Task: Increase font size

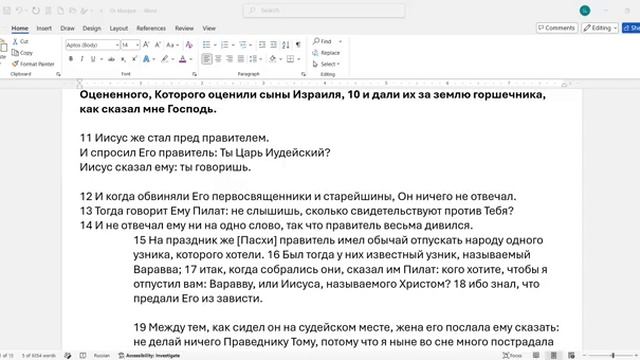Action: coord(146,44)
